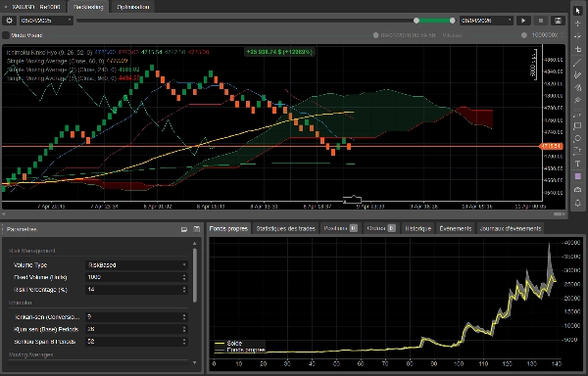Pick the pencil freehand drawing tool

point(577,74)
